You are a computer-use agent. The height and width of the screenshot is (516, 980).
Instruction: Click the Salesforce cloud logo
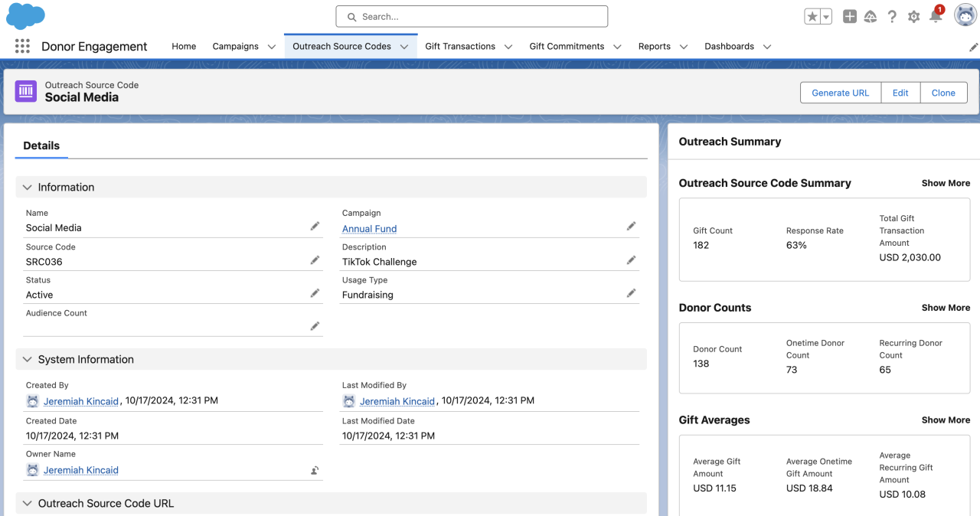(25, 16)
